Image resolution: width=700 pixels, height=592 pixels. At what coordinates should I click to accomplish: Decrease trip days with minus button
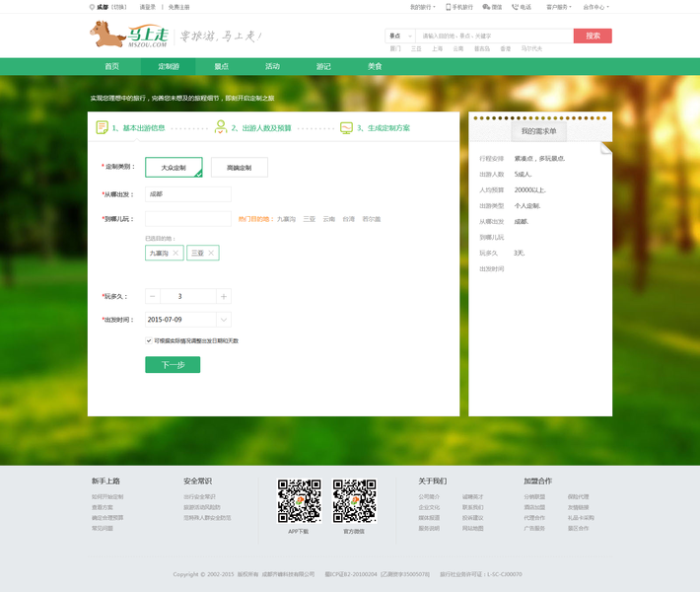[153, 296]
